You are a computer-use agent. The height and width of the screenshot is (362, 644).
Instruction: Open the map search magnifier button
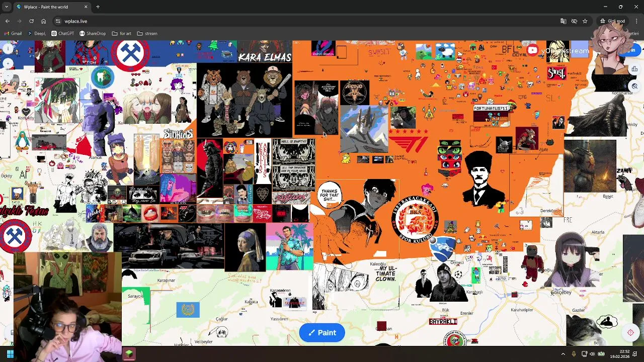(635, 86)
